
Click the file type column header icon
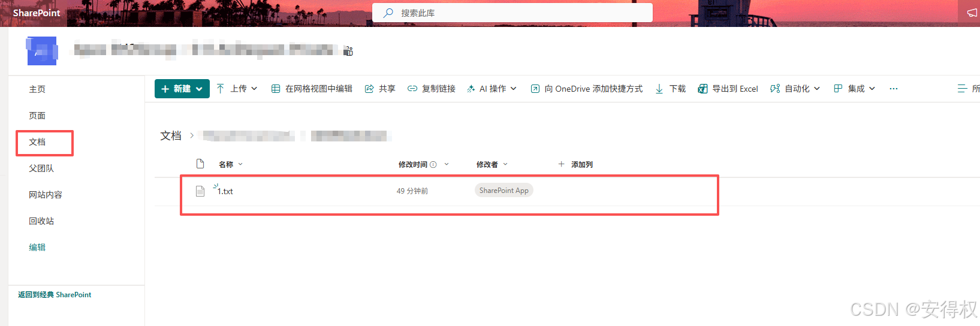click(x=200, y=164)
